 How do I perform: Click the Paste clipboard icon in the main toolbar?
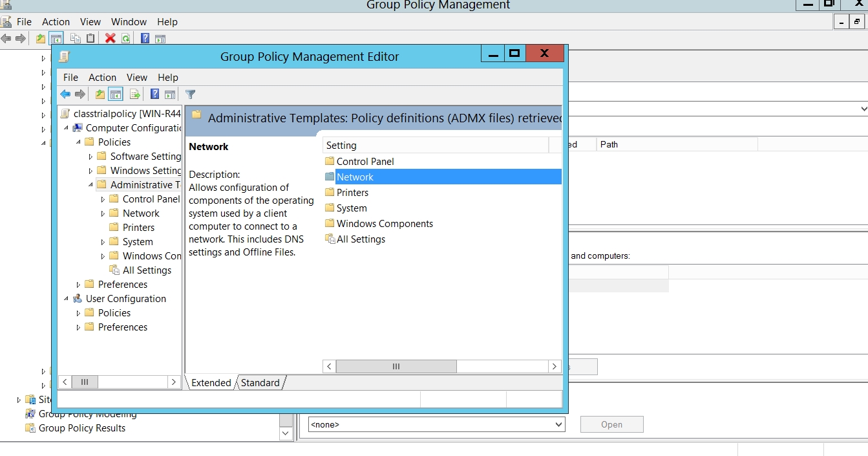click(90, 38)
